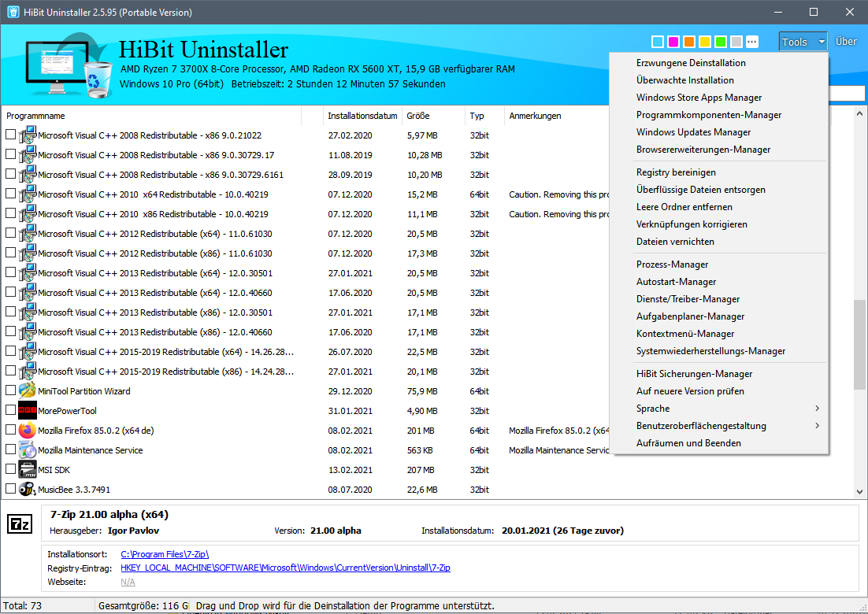Click the MSI SDK program icon
868x614 pixels.
click(x=27, y=470)
